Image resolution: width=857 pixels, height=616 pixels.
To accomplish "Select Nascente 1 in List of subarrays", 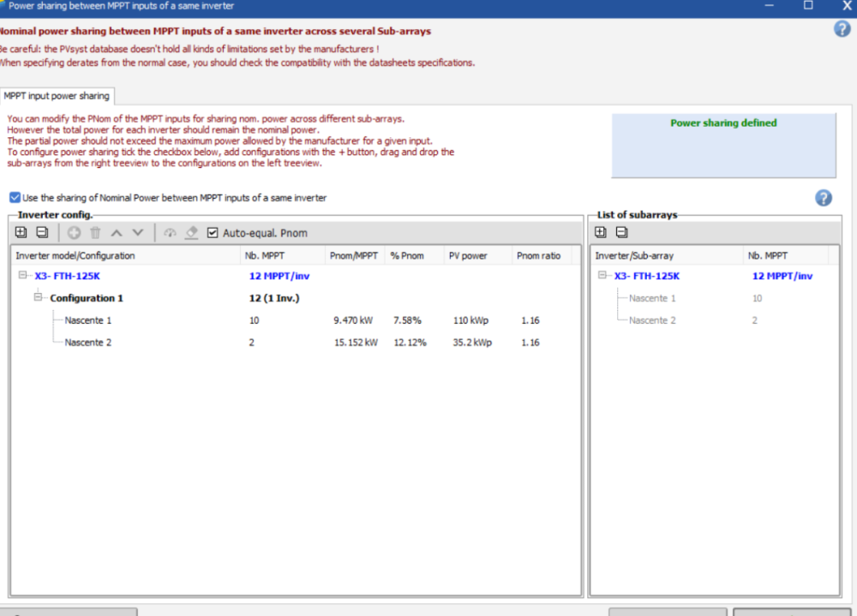I will click(x=651, y=298).
